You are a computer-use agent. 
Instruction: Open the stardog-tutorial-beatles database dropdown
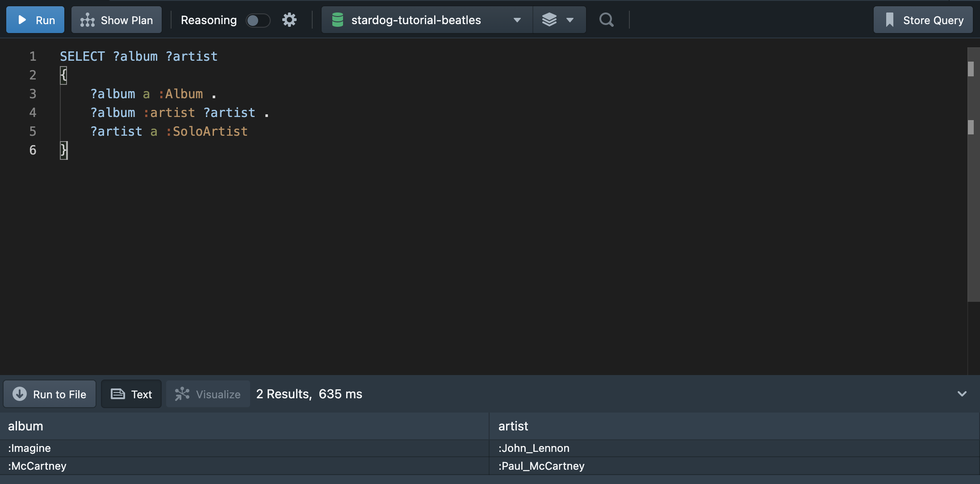click(x=427, y=20)
